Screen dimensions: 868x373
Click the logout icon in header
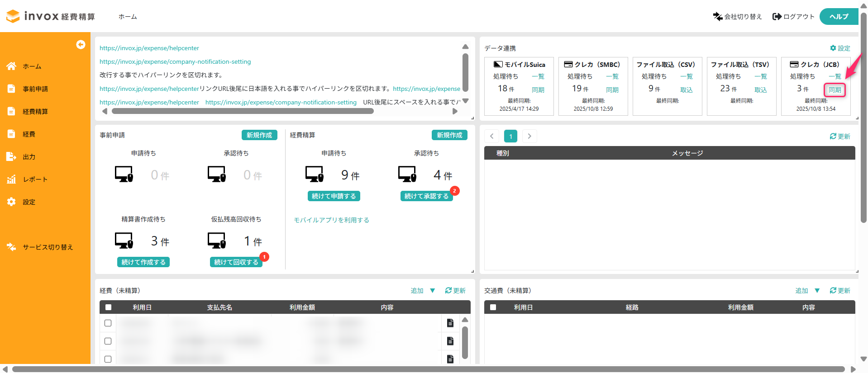777,17
